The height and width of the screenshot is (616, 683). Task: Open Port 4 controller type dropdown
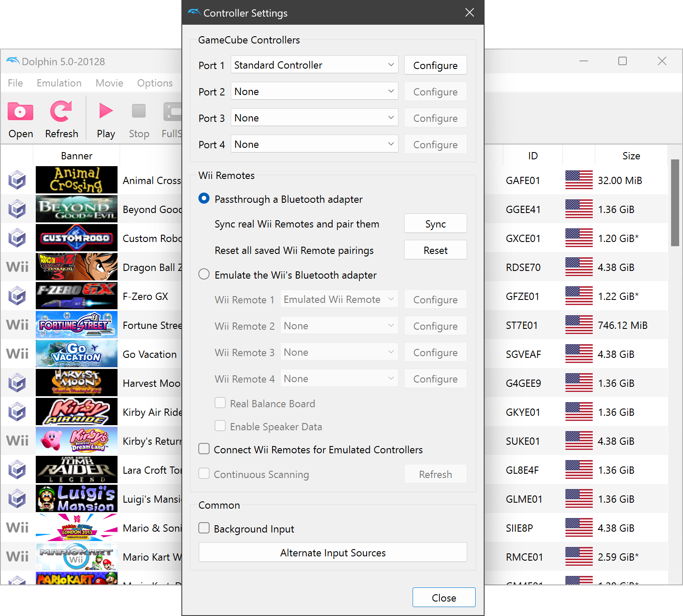(315, 144)
